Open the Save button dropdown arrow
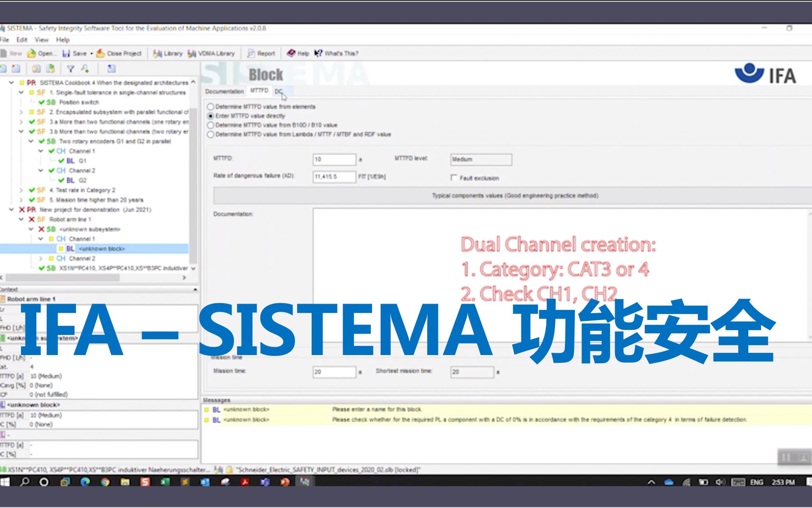 (91, 54)
